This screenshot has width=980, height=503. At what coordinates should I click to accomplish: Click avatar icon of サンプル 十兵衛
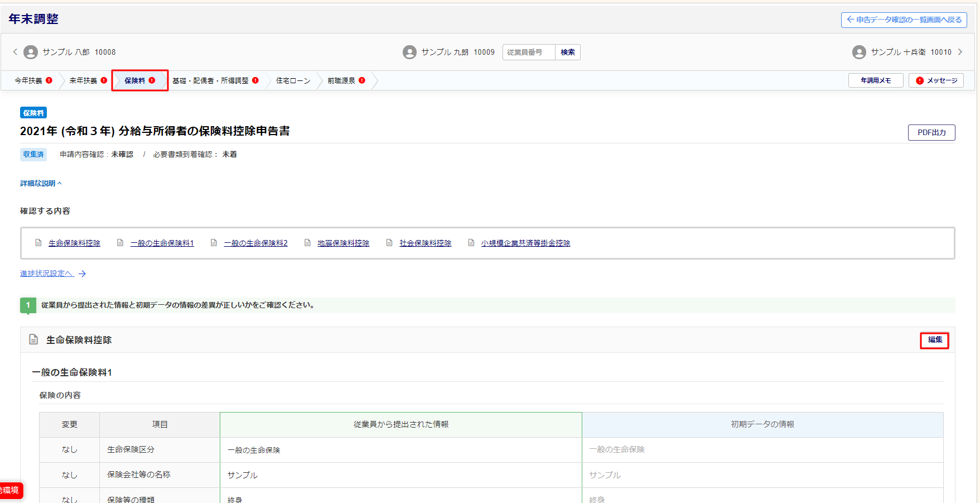coord(859,52)
